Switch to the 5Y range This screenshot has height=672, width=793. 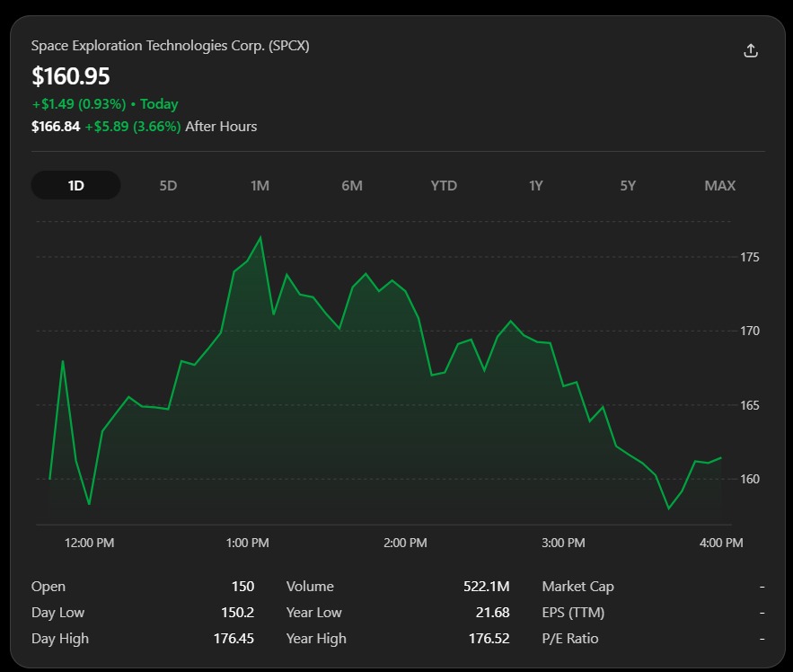click(628, 185)
